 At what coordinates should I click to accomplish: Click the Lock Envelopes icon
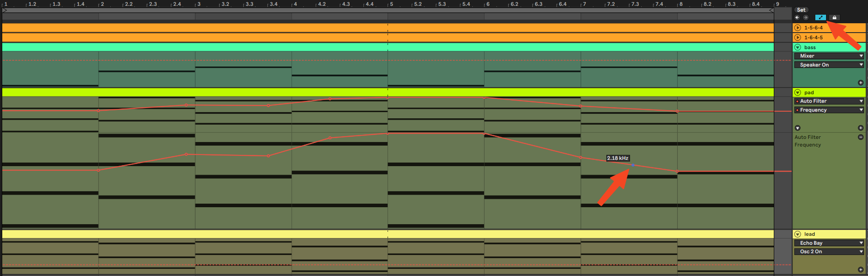(x=834, y=17)
